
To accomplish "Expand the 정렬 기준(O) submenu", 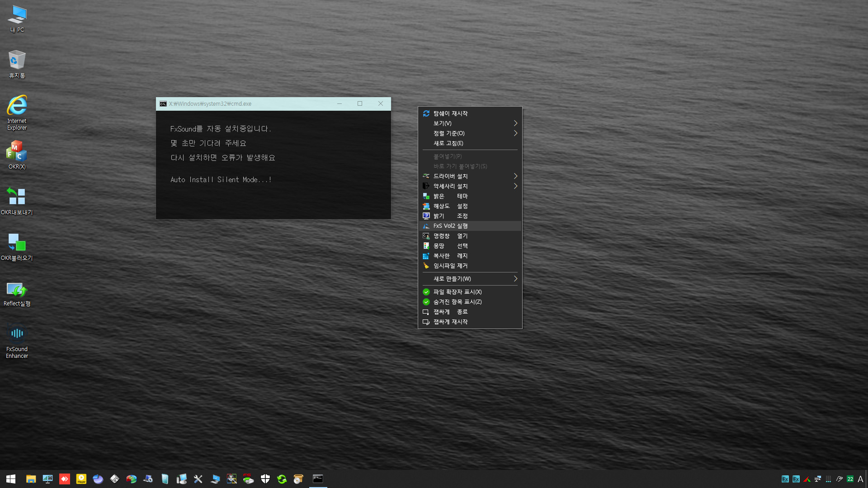I will 470,133.
